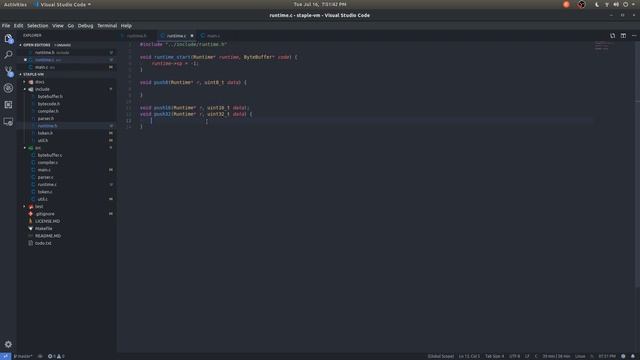Click the Ln/Col cursor position in status bar
The image size is (640, 360).
pyautogui.click(x=469, y=356)
